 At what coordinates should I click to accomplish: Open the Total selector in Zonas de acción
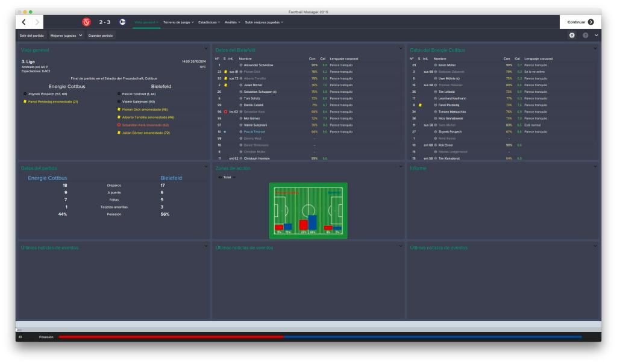(227, 177)
